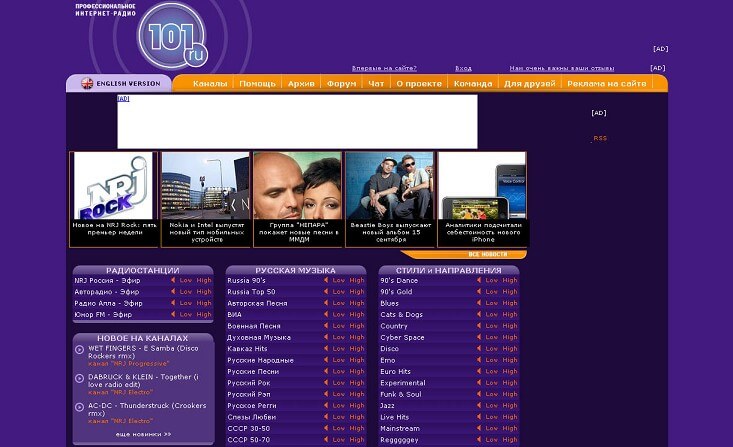Screen dimensions: 733x447
Task: Open the О проекте menu tab
Action: [419, 84]
